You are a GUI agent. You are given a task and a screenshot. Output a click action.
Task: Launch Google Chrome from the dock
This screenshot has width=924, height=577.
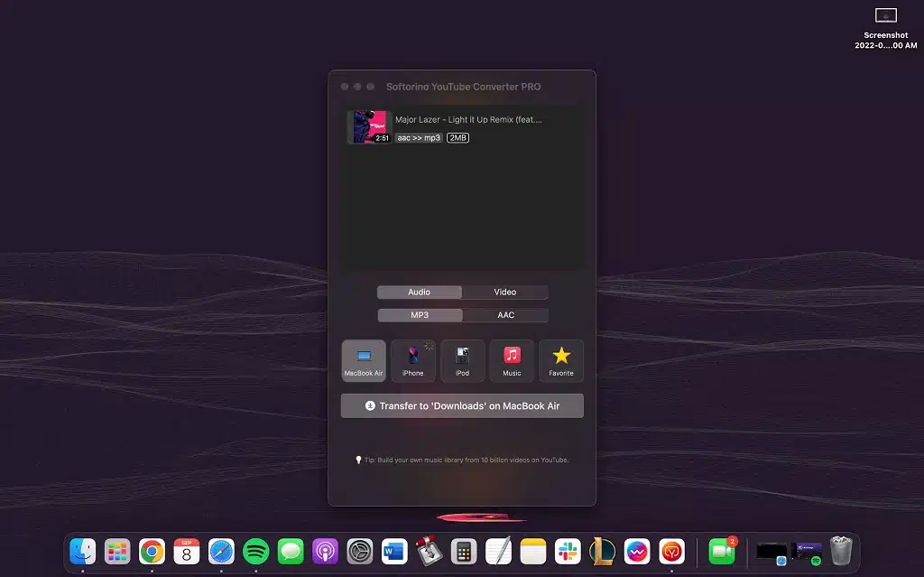coord(152,551)
